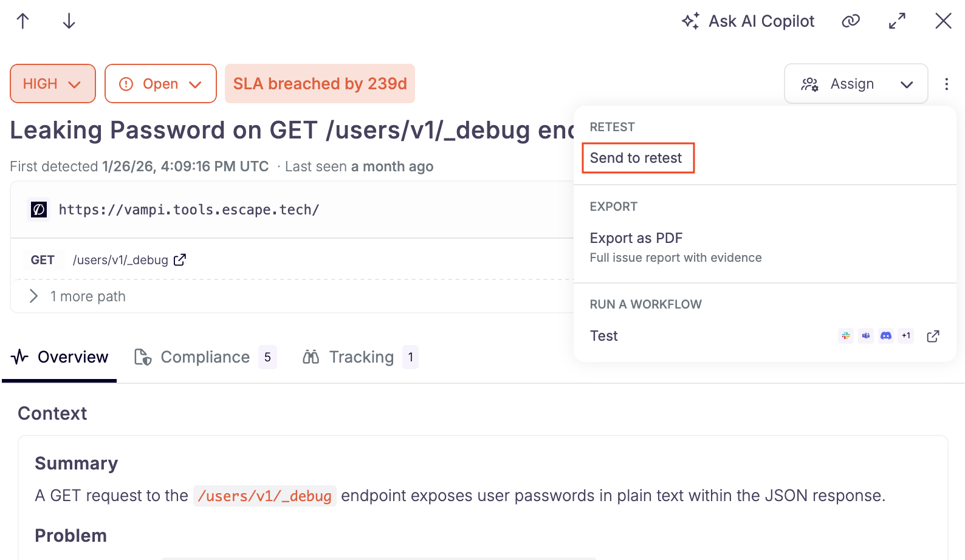
Task: Switch to Overview tab
Action: 60,357
